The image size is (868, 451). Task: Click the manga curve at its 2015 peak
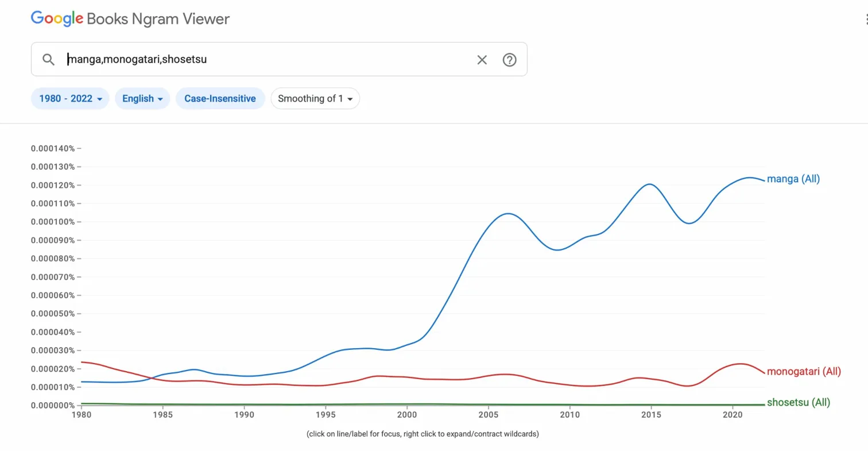tap(649, 184)
